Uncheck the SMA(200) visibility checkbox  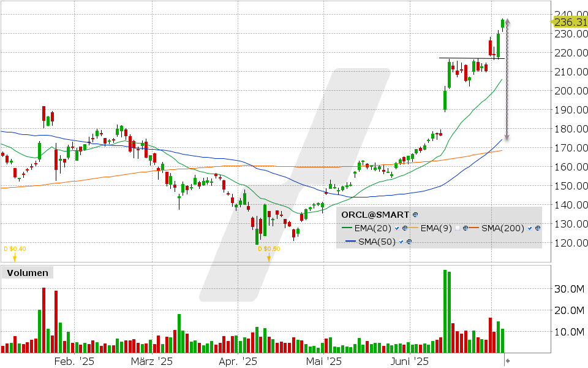pyautogui.click(x=529, y=228)
